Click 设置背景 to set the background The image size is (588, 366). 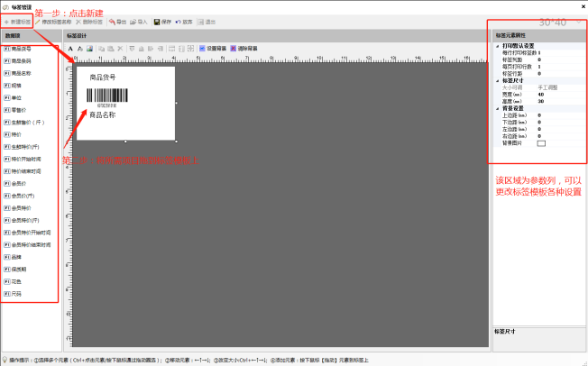pos(213,49)
